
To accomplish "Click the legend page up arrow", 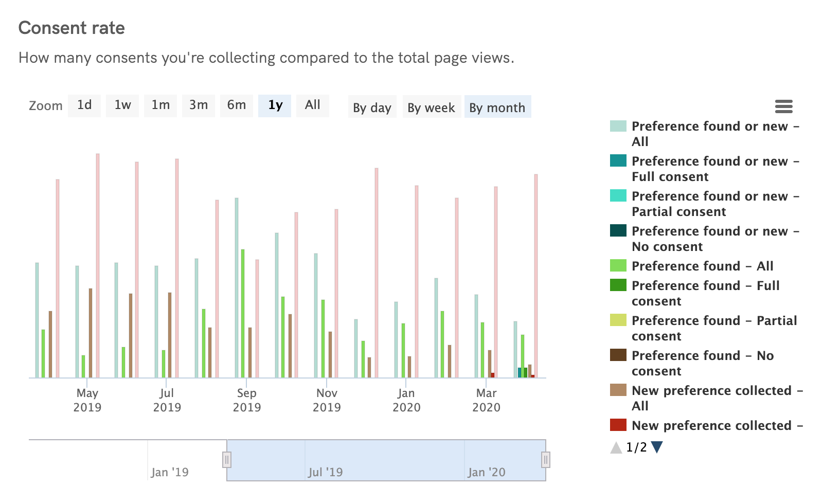I will coord(617,447).
